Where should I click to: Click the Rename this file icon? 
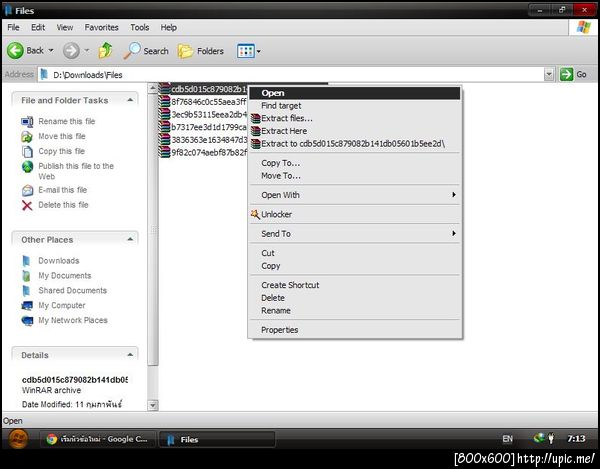[x=27, y=122]
